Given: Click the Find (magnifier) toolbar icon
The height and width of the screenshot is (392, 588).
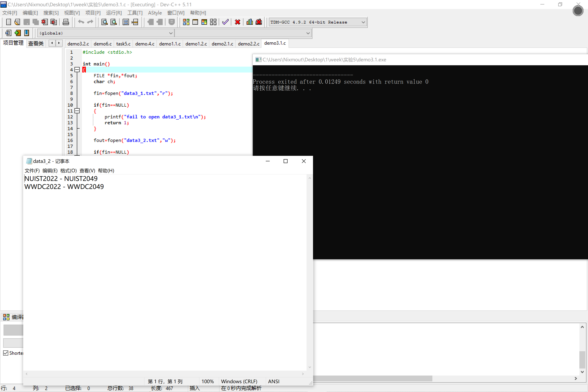Looking at the screenshot, I should (x=104, y=22).
